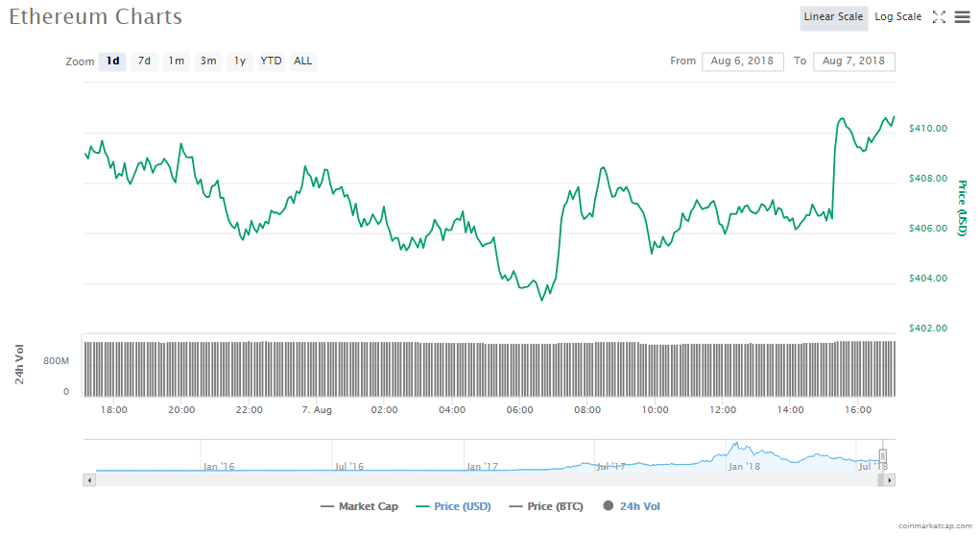Click the navigator range handle near Jul '18

[x=882, y=456]
